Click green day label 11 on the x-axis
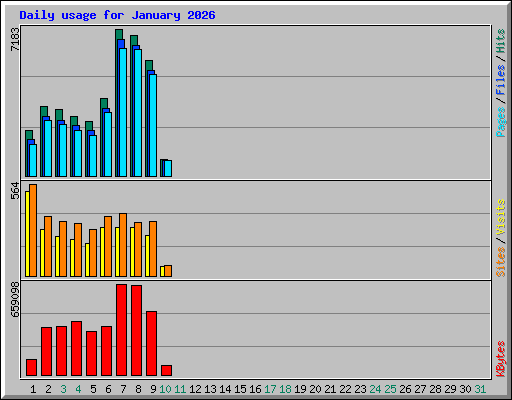Viewport: 512px width, 400px height. 180,389
